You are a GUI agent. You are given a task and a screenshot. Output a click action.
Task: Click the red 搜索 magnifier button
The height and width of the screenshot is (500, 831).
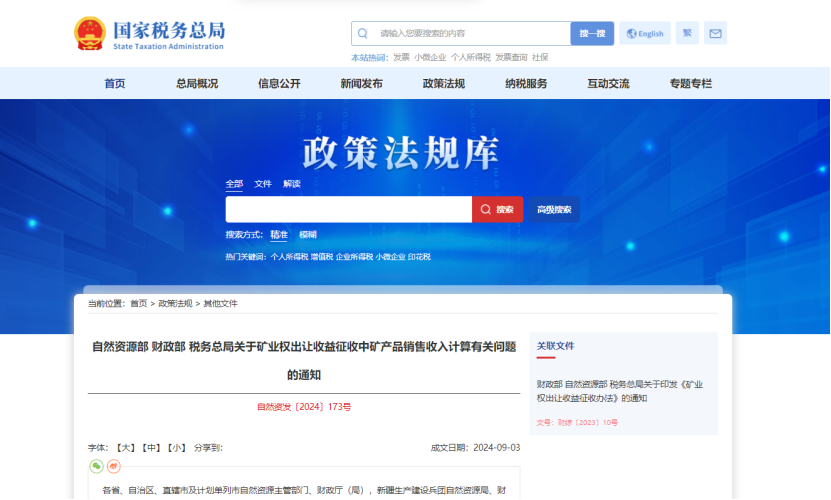(x=497, y=209)
